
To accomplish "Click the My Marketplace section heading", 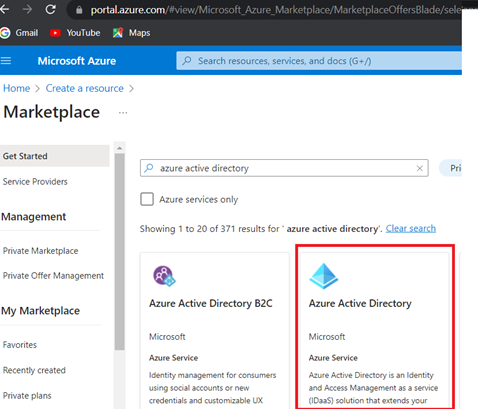I will pos(40,311).
